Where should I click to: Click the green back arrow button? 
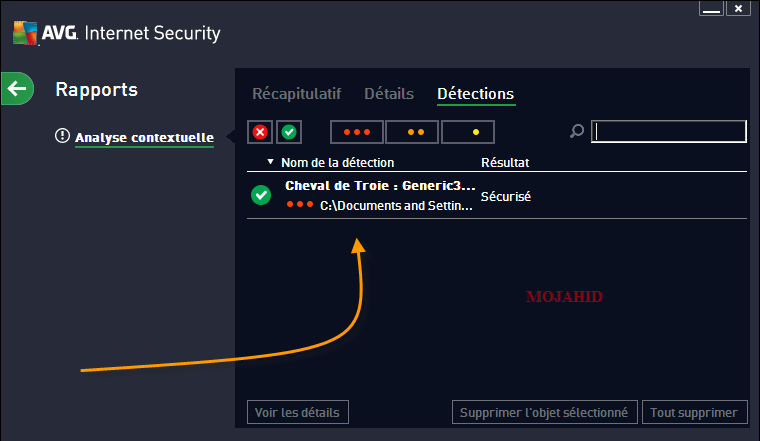click(x=17, y=89)
